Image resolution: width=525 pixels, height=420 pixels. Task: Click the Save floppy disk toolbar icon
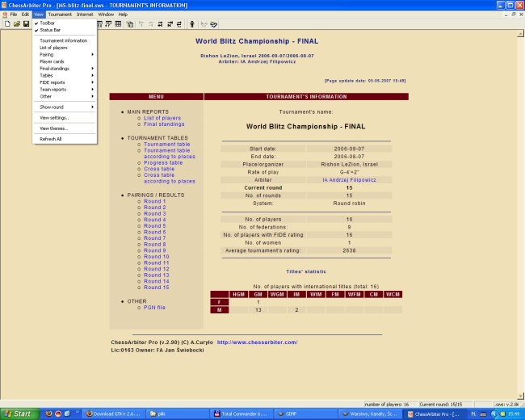click(x=26, y=23)
